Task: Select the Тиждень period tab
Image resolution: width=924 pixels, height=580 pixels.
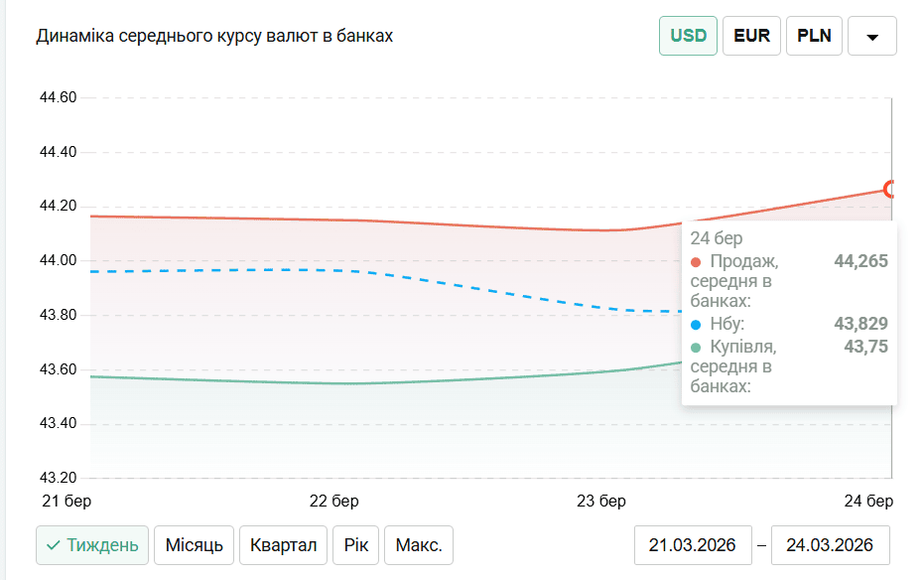Action: (92, 545)
